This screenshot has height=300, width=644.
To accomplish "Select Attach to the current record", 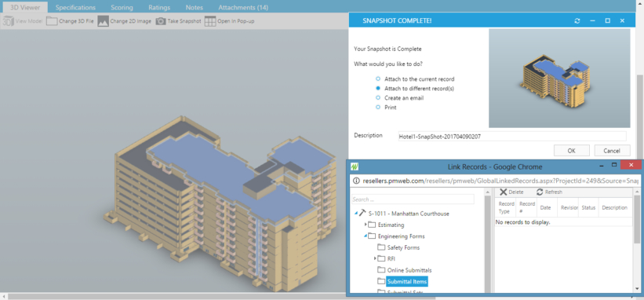I will click(x=378, y=79).
